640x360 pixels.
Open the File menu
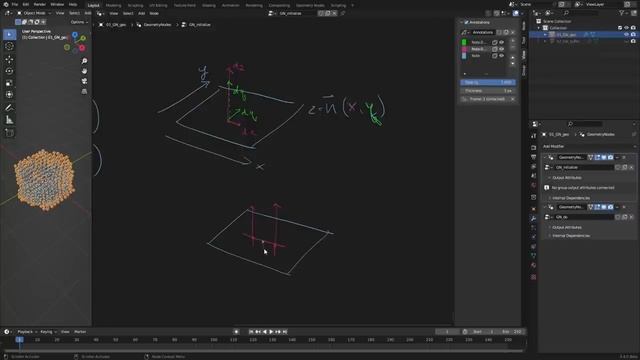(x=15, y=4)
